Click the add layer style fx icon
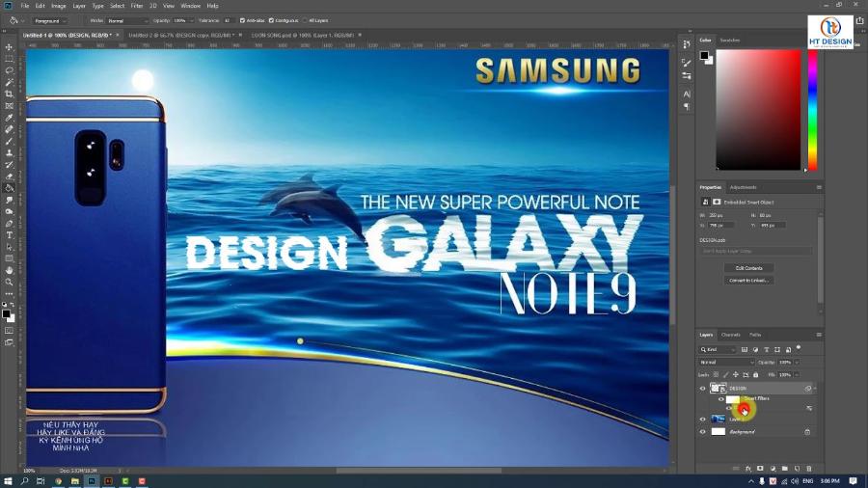868x488 pixels. (x=748, y=468)
